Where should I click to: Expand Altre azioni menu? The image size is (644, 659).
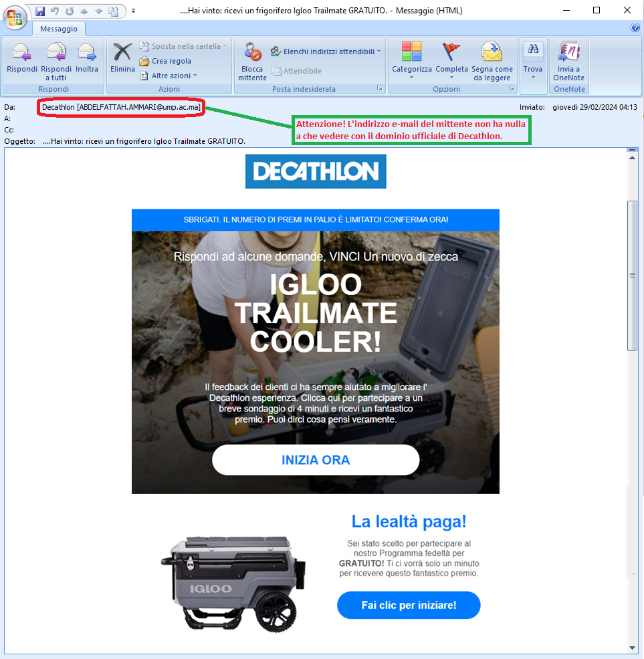[169, 76]
